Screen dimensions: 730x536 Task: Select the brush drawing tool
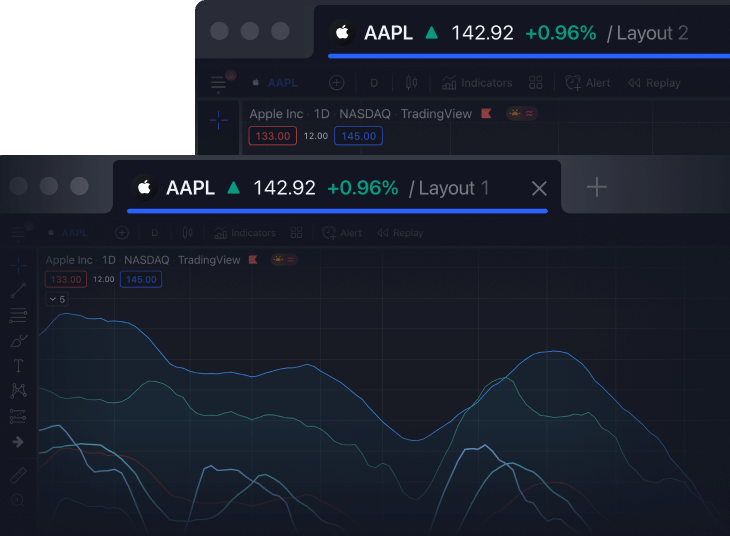[19, 341]
